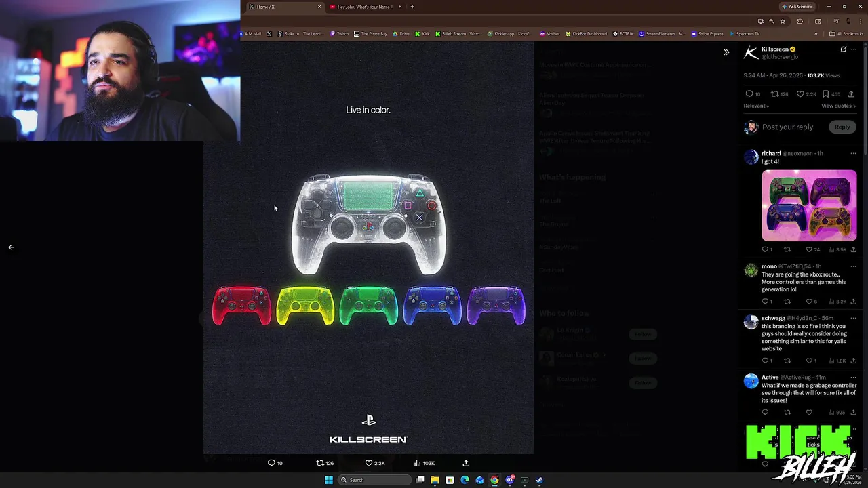Screen dimensions: 868x488
Task: Open the All Bookmarks folder
Action: point(846,34)
